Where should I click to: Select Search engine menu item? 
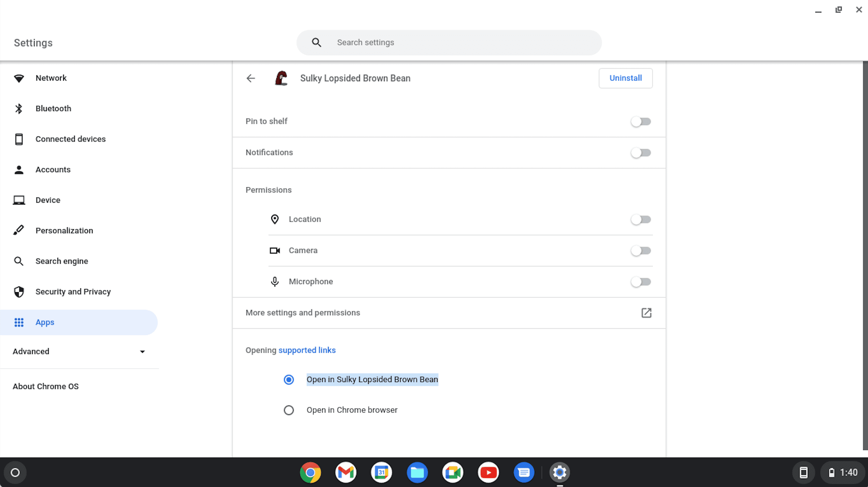[62, 261]
